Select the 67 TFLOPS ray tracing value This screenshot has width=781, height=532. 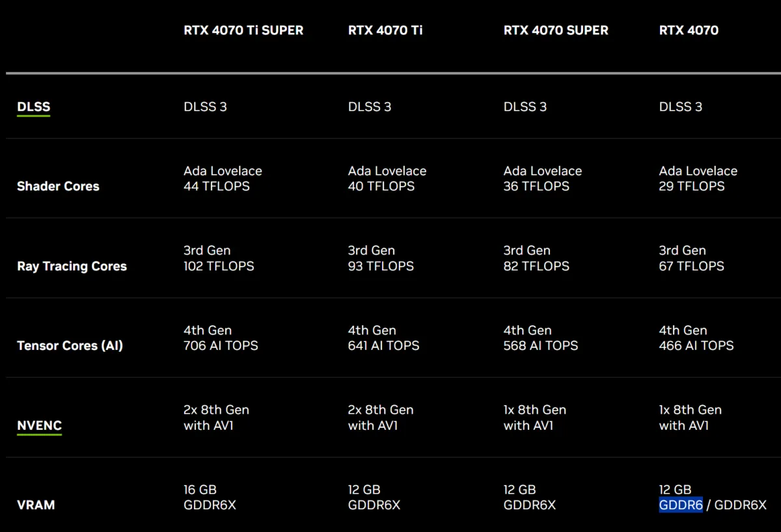(x=691, y=266)
